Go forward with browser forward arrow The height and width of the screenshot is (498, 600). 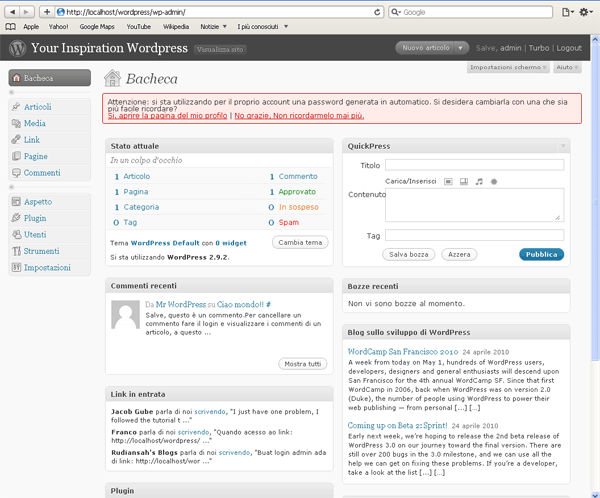click(x=26, y=12)
